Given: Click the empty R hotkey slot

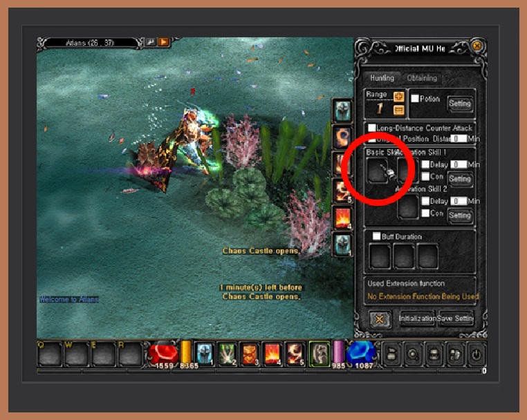Looking at the screenshot, I should pos(130,354).
